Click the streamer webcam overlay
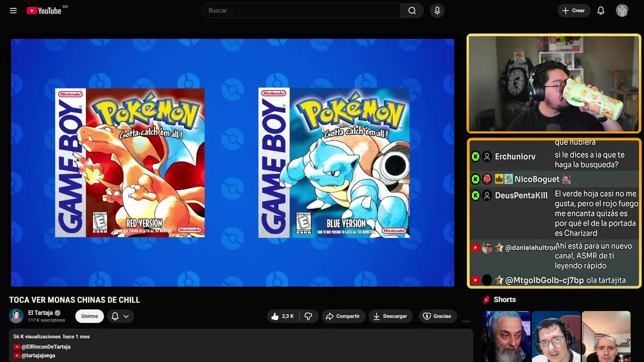 tap(554, 83)
